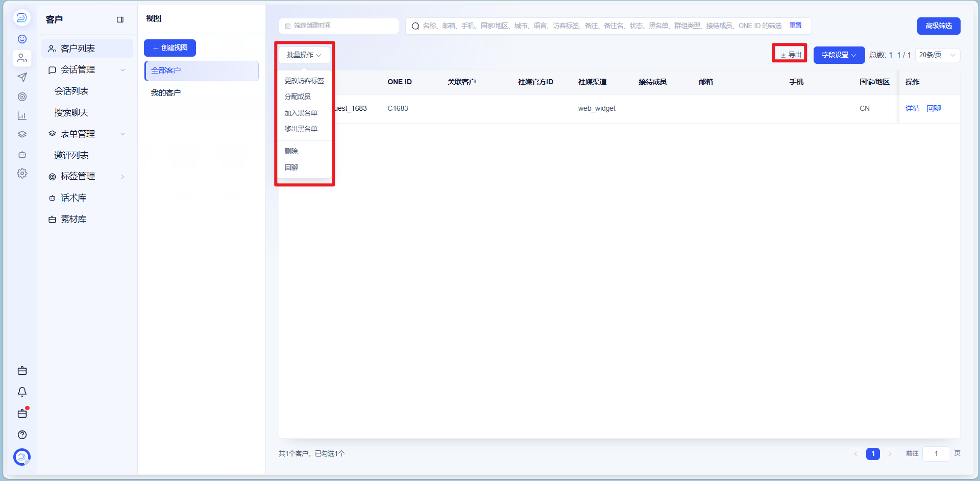This screenshot has height=481, width=980.
Task: Click the 高级筛选 button
Action: (939, 26)
